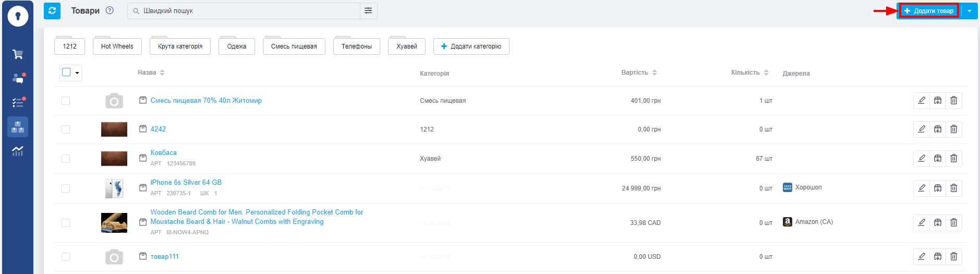The height and width of the screenshot is (274, 980).
Task: Click the blue refresh icon beside Товари
Action: [52, 10]
